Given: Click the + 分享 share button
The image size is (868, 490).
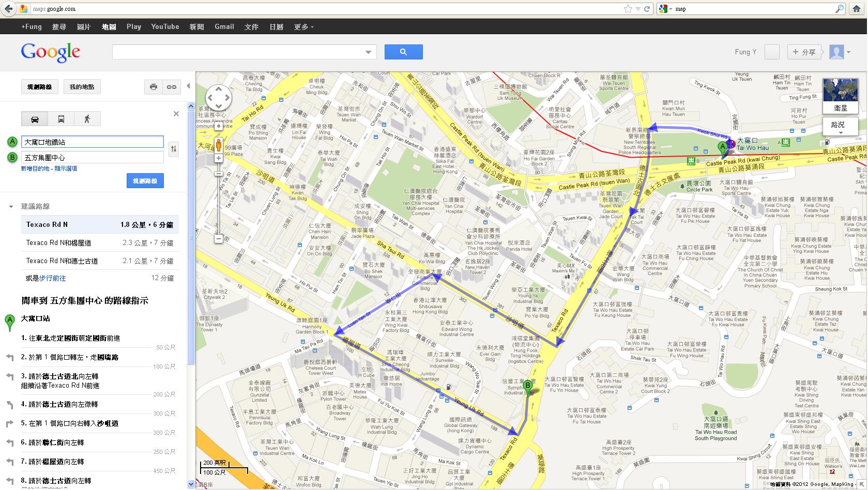Looking at the screenshot, I should tap(804, 52).
